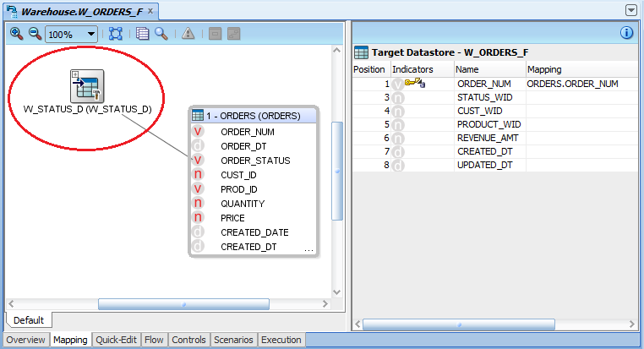Switch to the Mapping tab
Viewport: 644px width, 349px height.
[70, 340]
